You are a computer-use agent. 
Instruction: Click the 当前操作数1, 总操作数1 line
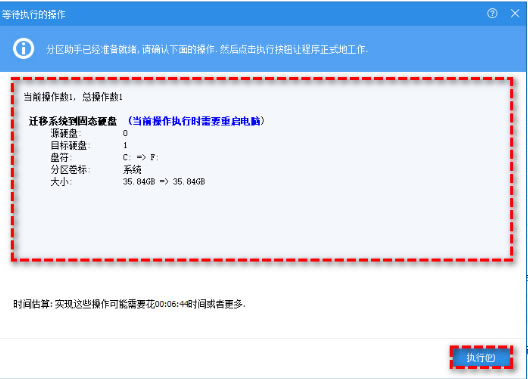73,97
